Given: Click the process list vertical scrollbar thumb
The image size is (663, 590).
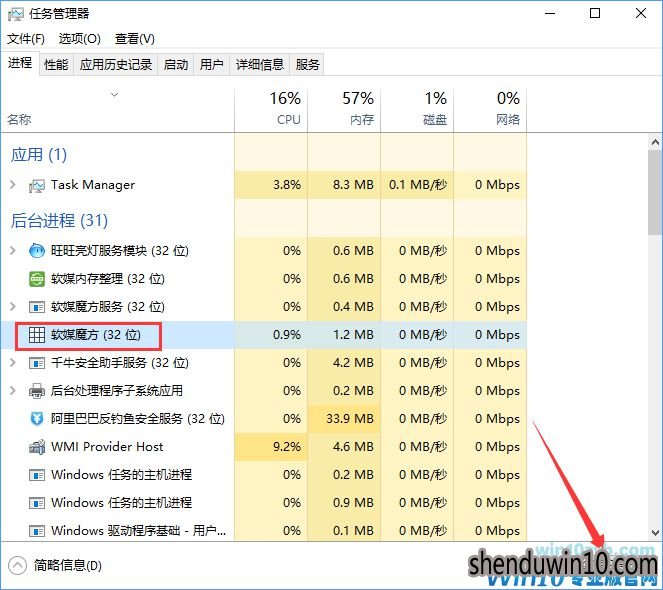Looking at the screenshot, I should click(655, 192).
